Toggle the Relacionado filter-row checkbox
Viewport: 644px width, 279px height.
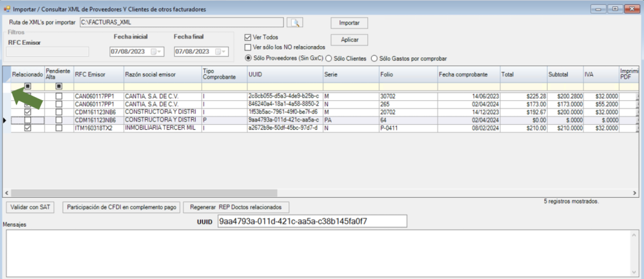point(28,86)
